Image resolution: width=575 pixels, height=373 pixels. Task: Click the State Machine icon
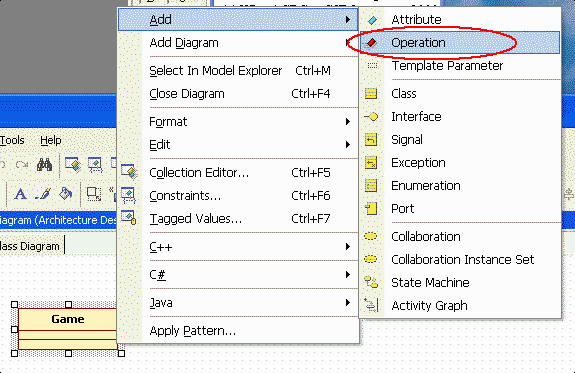pyautogui.click(x=371, y=282)
